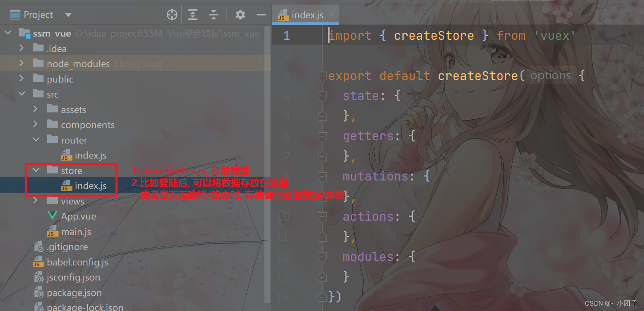
Task: Click the Project panel title icon
Action: point(15,15)
